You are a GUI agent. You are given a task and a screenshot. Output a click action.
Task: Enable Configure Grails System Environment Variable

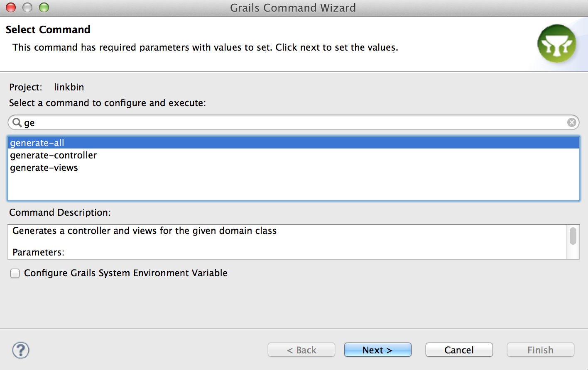(x=15, y=273)
